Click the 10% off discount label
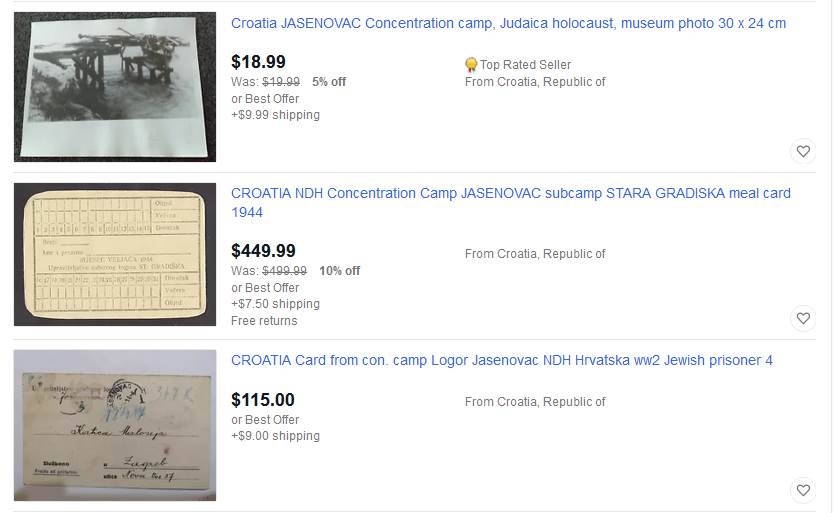Image resolution: width=834 pixels, height=513 pixels. click(x=339, y=271)
